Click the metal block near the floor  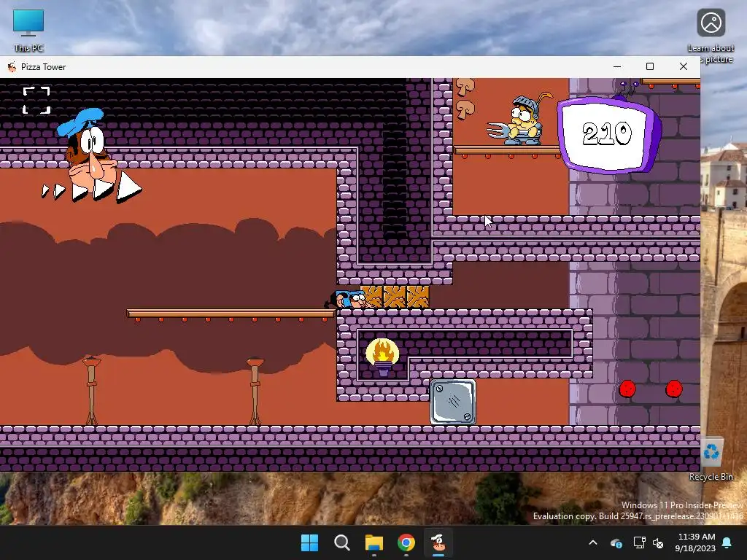(x=452, y=402)
